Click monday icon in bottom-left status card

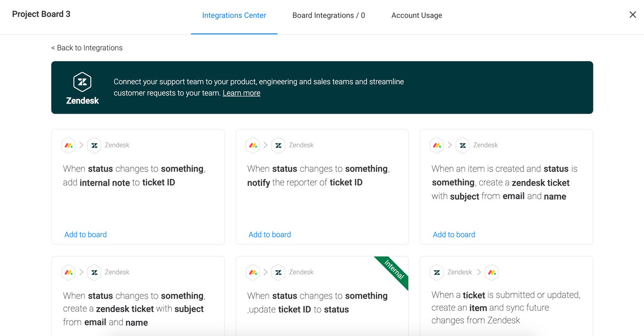(69, 272)
